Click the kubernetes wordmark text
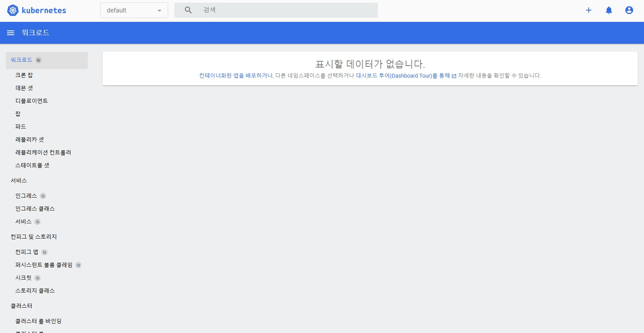This screenshot has width=644, height=333. click(x=44, y=11)
